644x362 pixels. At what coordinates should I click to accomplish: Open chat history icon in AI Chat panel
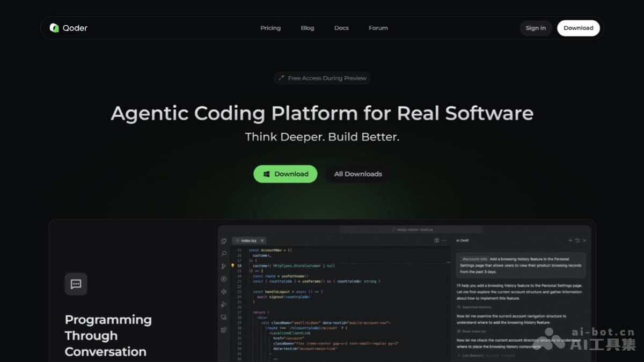coord(576,240)
